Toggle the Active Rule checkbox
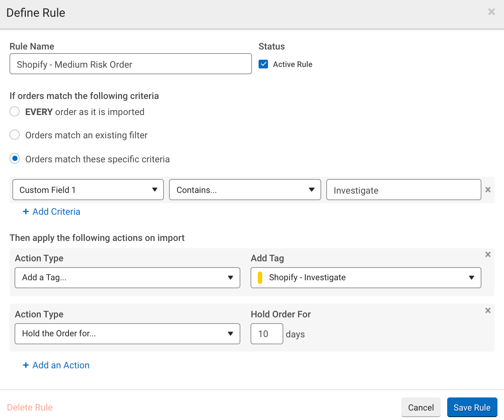 tap(263, 64)
